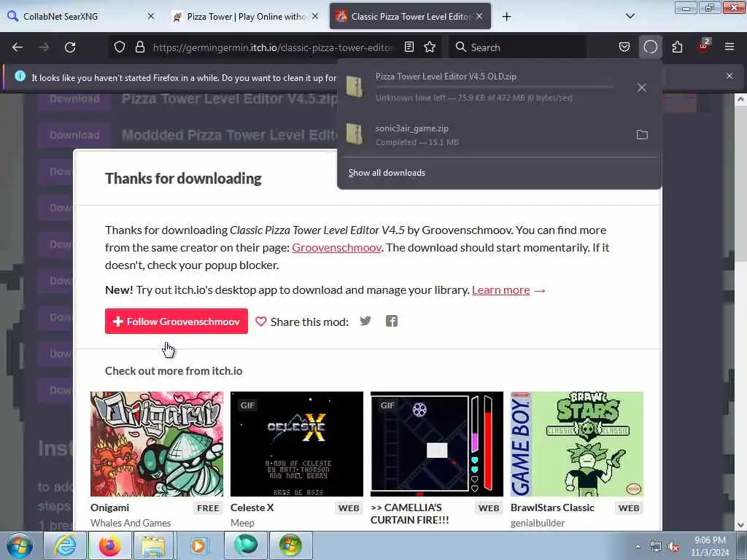Open the Firefox hamburger application menu

click(729, 47)
